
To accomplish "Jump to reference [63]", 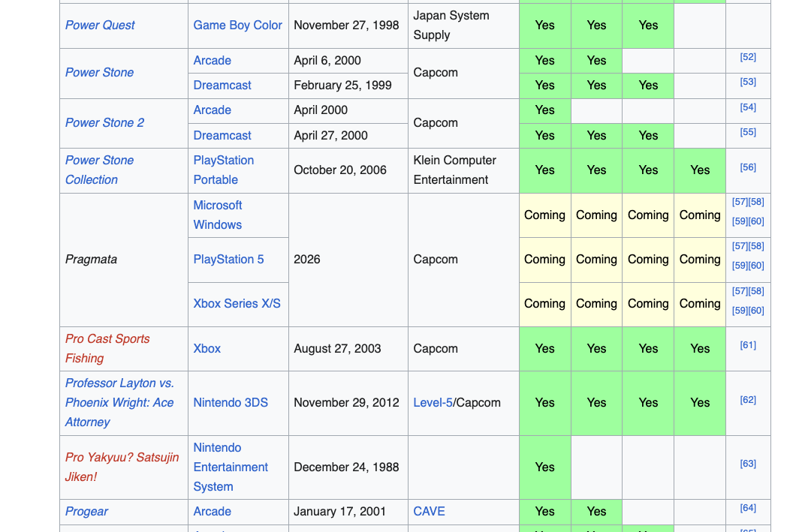I will click(748, 463).
